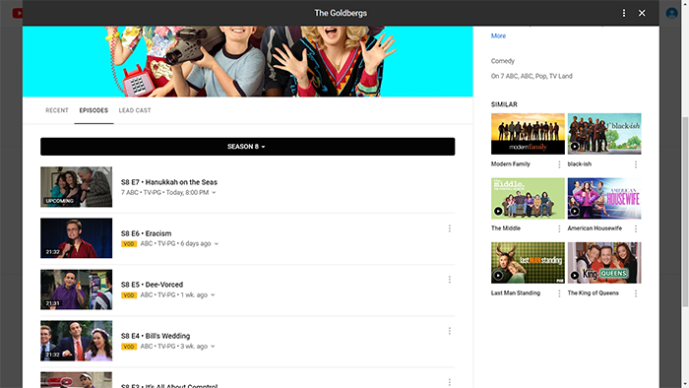The width and height of the screenshot is (689, 388).
Task: Expand airing details arrow for Hanukkah on the Seas
Action: coord(214,192)
